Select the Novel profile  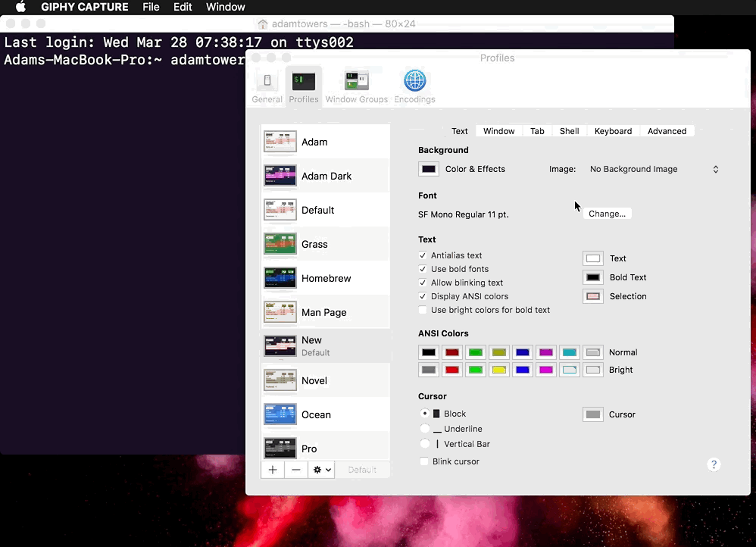tap(326, 380)
